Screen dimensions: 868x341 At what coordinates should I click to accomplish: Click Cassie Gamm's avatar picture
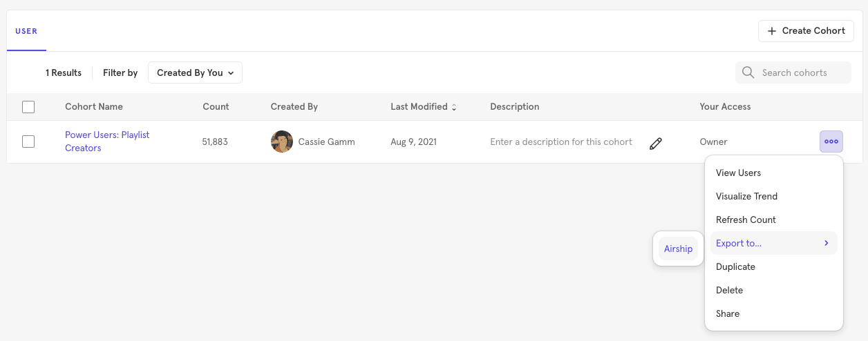282,142
